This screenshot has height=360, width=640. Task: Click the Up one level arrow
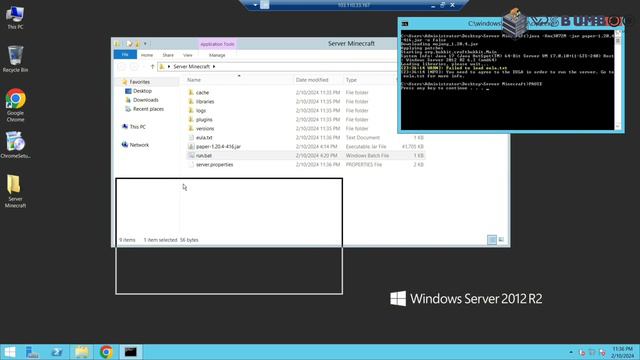point(152,67)
